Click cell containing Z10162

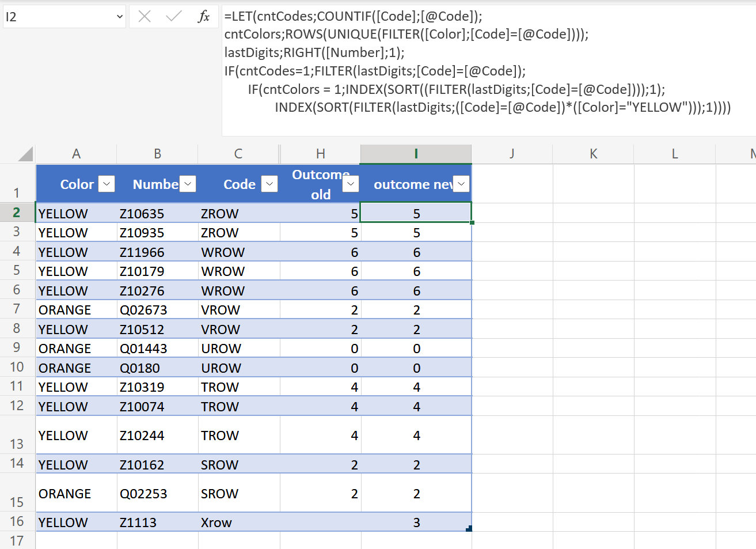coord(157,464)
